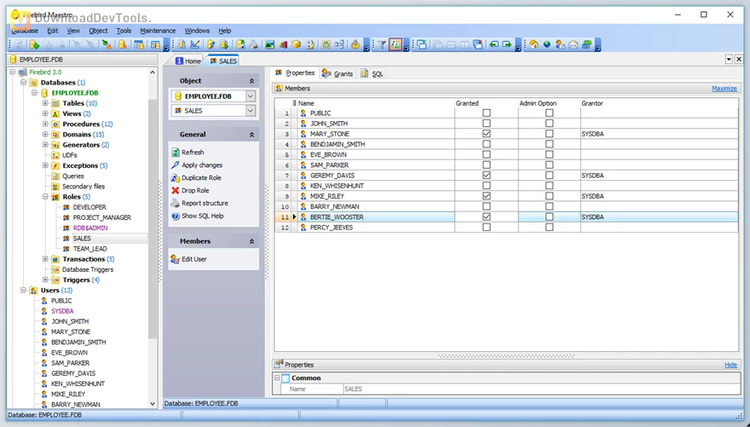Screen dimensions: 750x427
Task: Select the SYSDBA user in tree
Action: (x=63, y=311)
